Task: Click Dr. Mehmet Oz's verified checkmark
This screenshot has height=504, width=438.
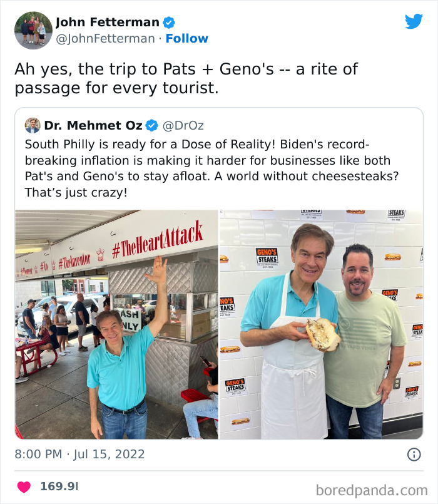Action: (x=150, y=126)
